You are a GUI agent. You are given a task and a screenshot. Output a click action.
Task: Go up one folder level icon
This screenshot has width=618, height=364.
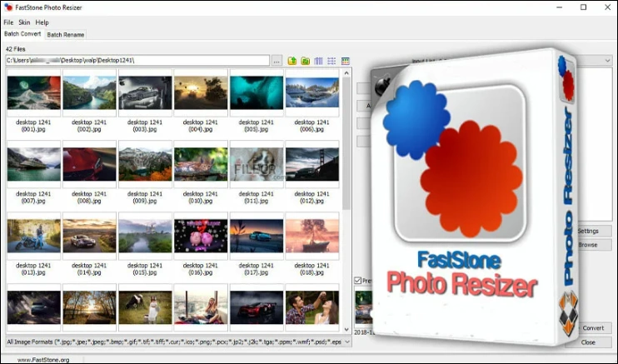292,61
